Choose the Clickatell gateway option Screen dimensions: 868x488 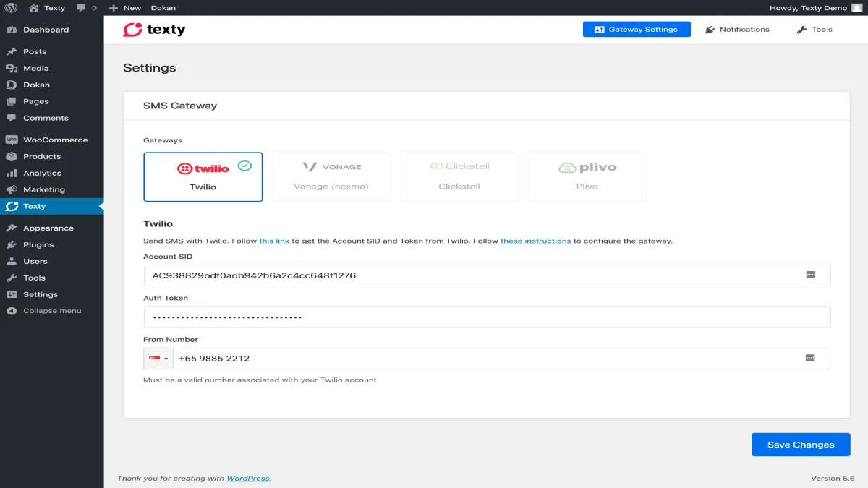tap(459, 176)
